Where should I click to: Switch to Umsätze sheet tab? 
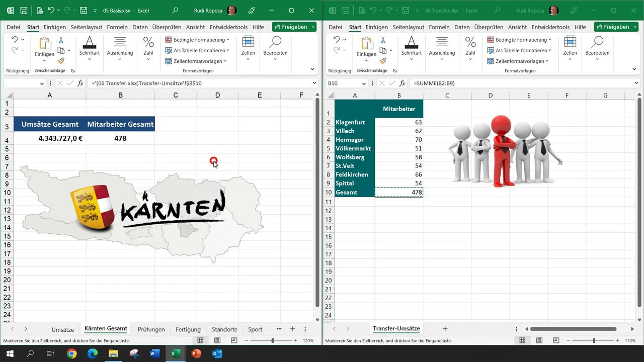coord(62,329)
